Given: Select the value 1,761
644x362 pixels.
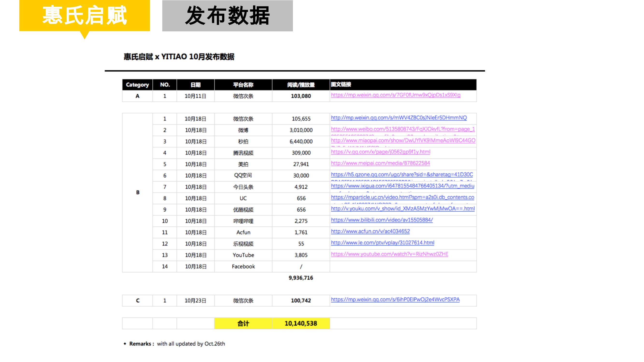Looking at the screenshot, I should (x=301, y=232).
